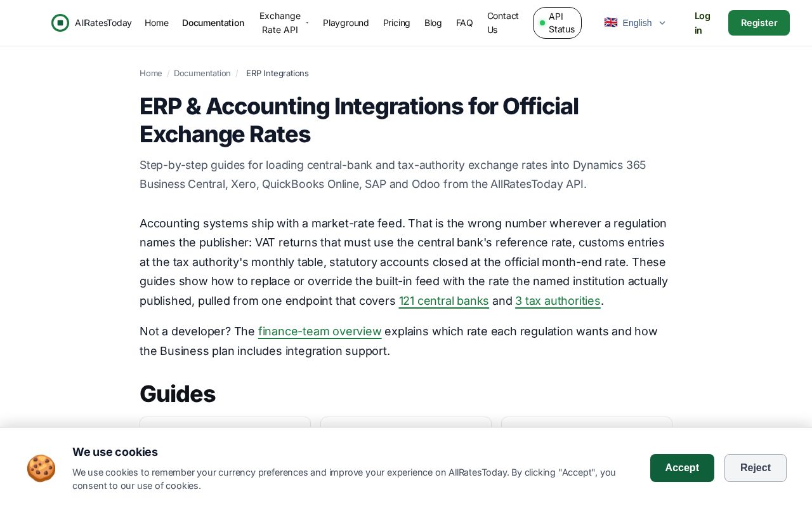Open the finance-team overview link
The image size is (812, 508).
click(x=320, y=331)
